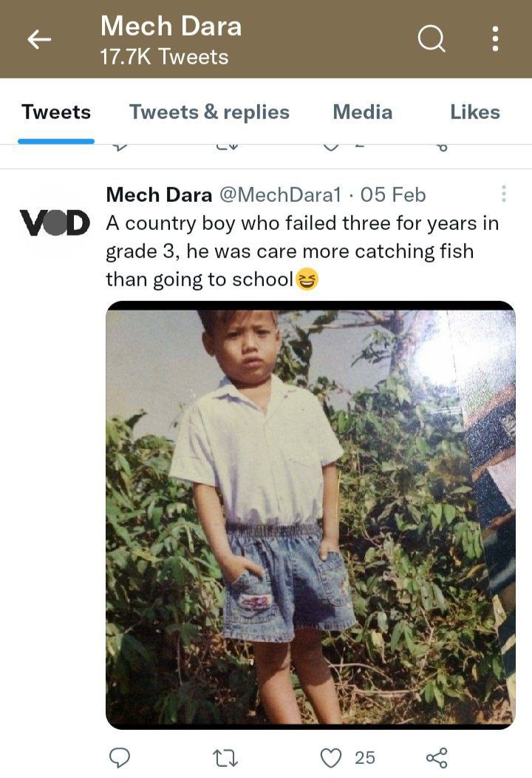Open the Likes tab
Screen dimensions: 532x778
(475, 112)
